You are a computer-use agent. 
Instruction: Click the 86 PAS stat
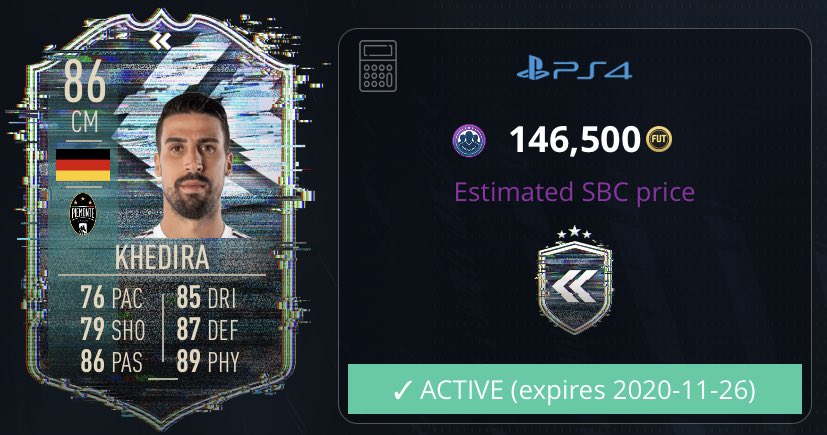111,361
